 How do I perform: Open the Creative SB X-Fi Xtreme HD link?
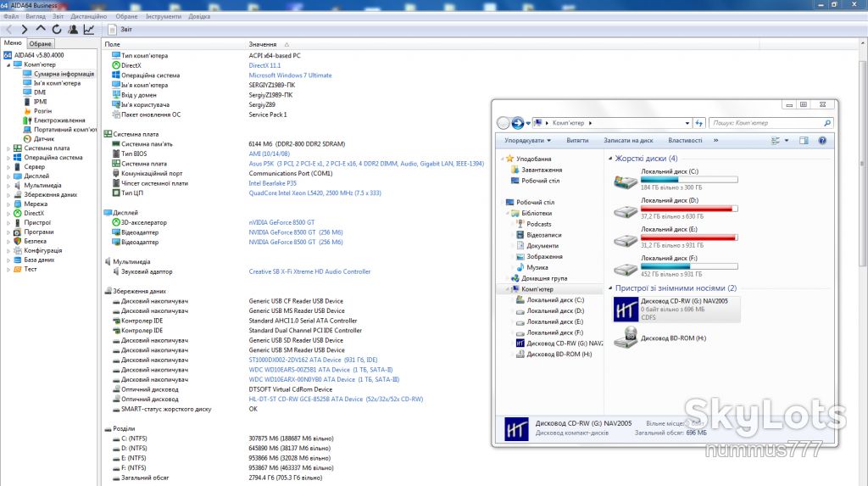309,271
